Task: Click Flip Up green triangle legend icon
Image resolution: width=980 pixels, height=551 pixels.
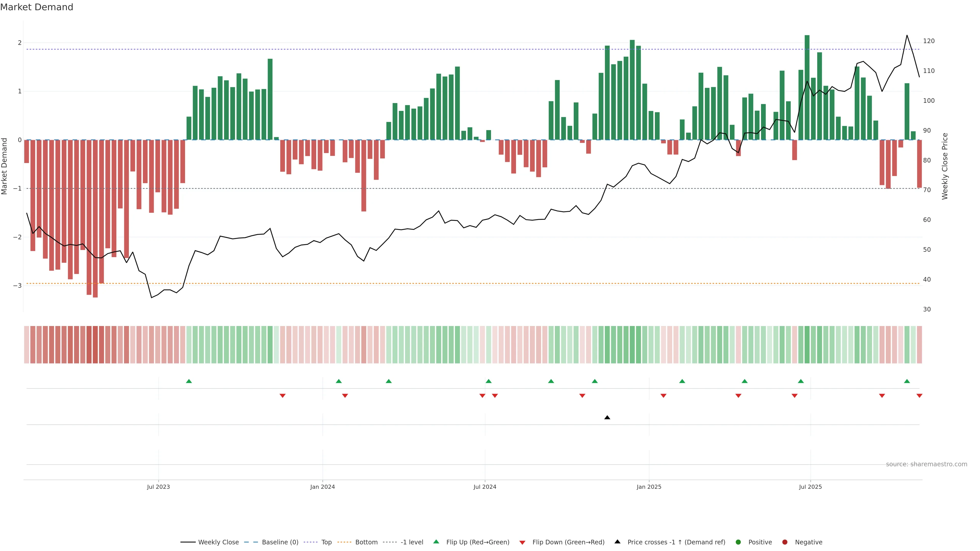Action: pos(436,542)
